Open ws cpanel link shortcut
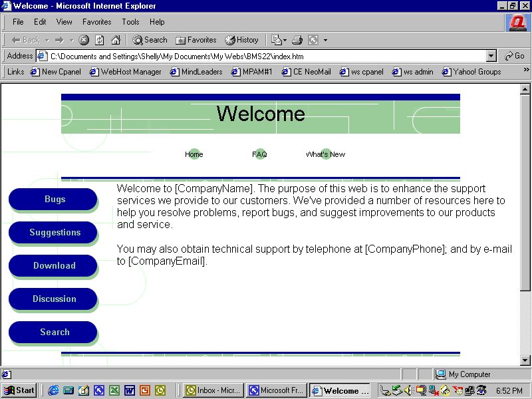The height and width of the screenshot is (399, 532). click(361, 72)
